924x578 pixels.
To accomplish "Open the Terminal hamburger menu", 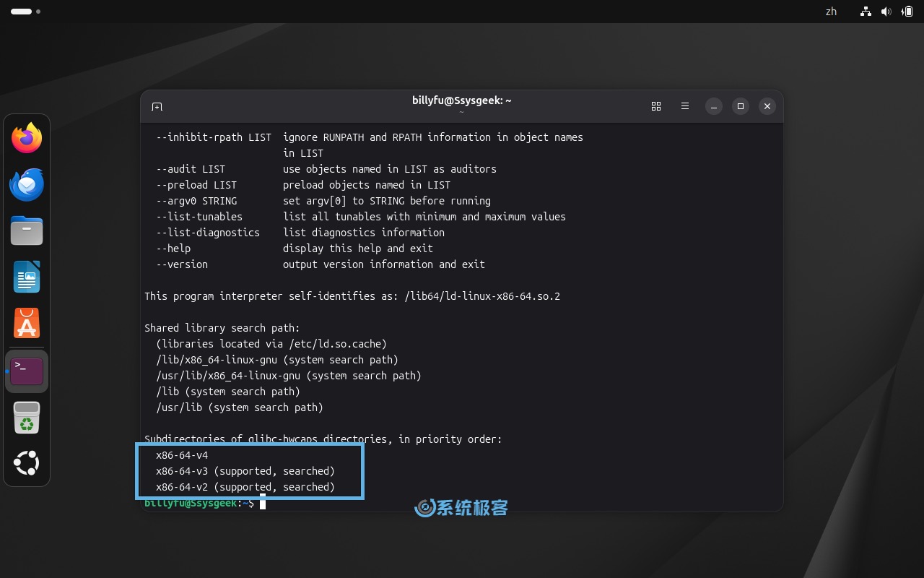I will click(x=684, y=106).
